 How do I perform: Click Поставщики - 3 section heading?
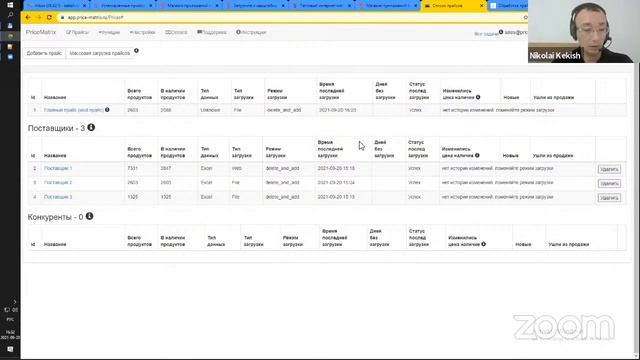(x=56, y=128)
